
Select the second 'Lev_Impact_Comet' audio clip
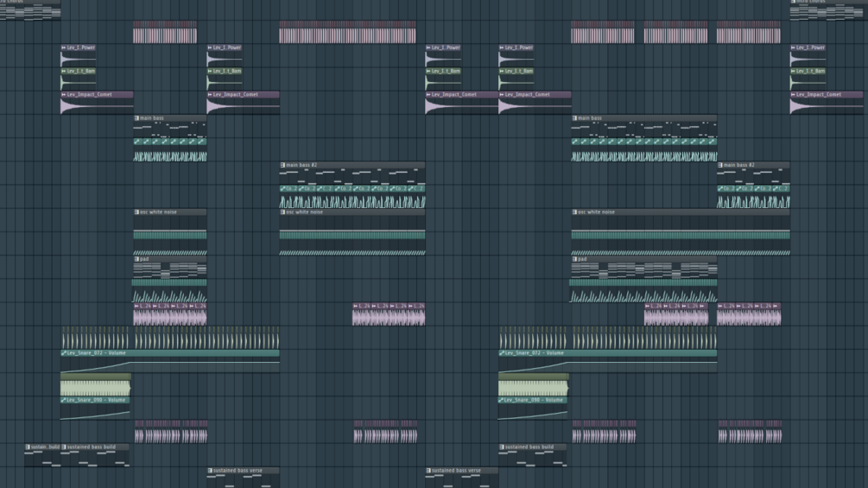(243, 103)
